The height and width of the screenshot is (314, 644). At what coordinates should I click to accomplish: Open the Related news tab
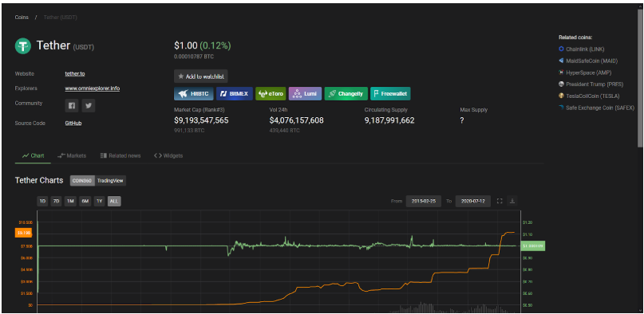point(121,155)
